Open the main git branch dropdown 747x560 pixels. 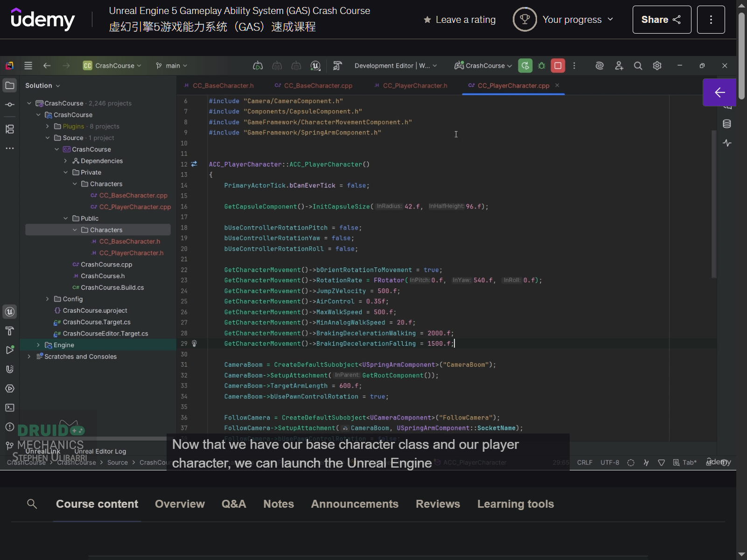click(172, 66)
